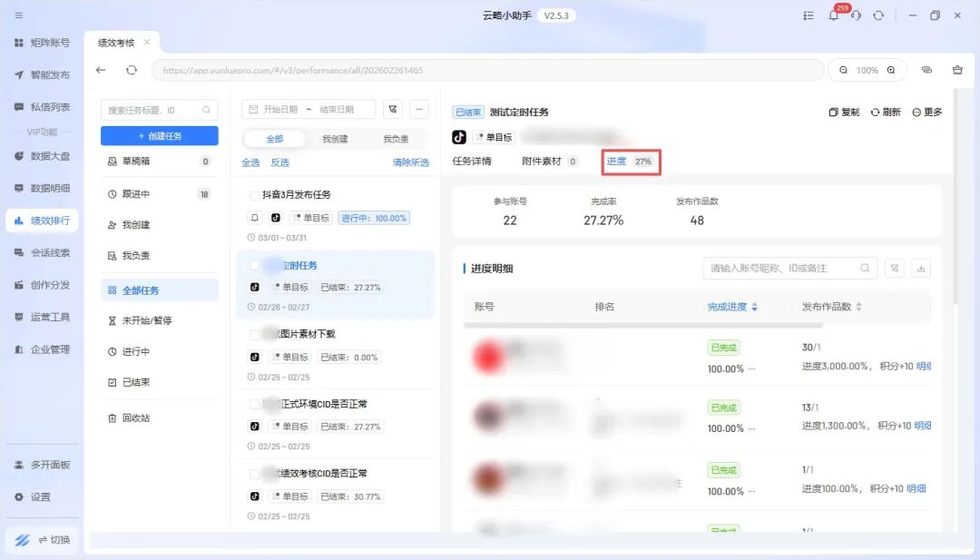This screenshot has height=560, width=980.
Task: Click the 全选 link
Action: coord(250,162)
